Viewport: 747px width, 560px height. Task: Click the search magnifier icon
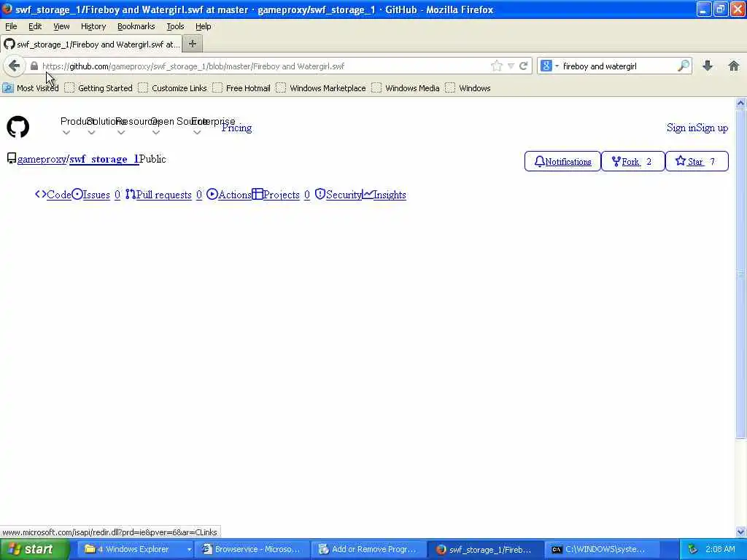pos(683,66)
